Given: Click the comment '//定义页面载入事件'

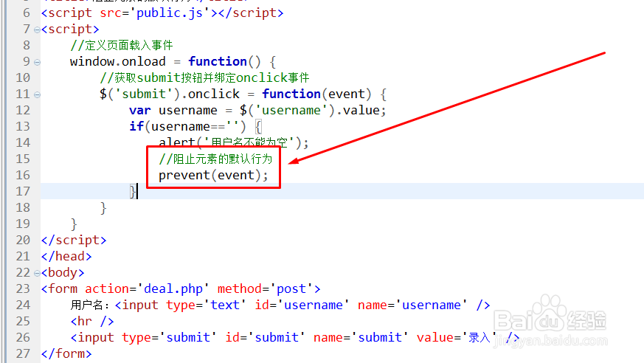Looking at the screenshot, I should (x=122, y=45).
